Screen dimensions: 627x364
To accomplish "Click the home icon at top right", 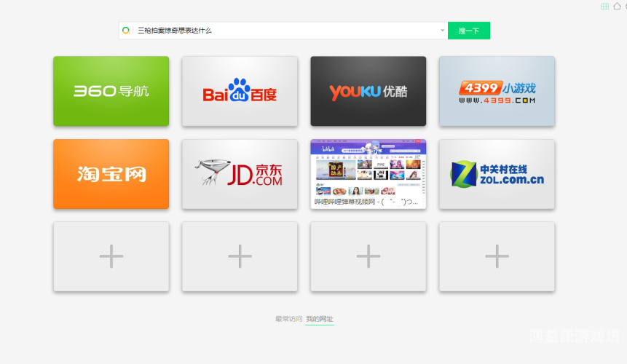I will [617, 6].
